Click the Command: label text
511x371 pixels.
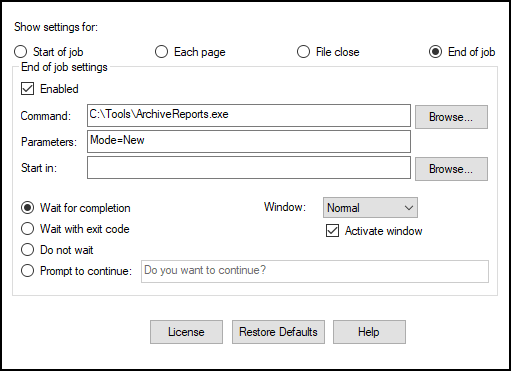click(x=46, y=116)
